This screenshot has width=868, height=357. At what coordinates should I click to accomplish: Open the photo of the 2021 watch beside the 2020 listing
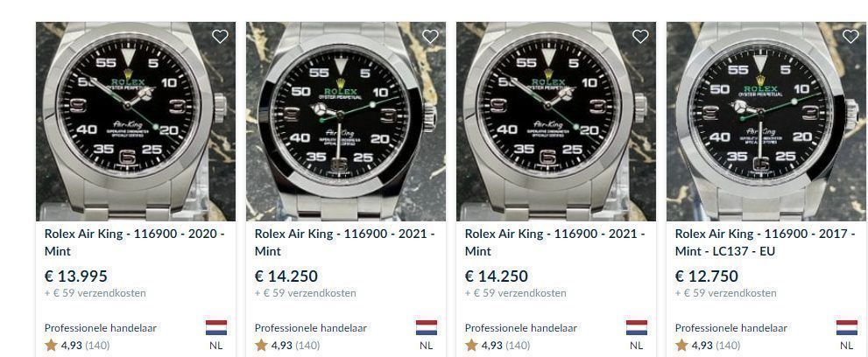(346, 122)
